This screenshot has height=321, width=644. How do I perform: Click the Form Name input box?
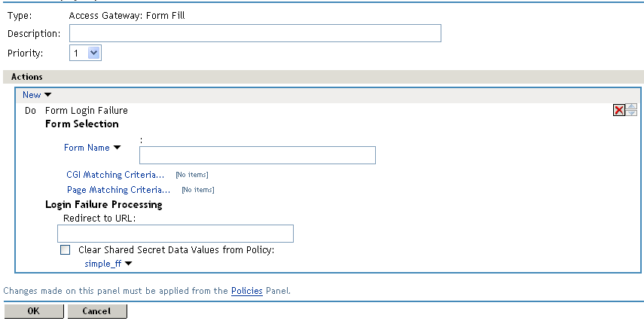coord(257,155)
